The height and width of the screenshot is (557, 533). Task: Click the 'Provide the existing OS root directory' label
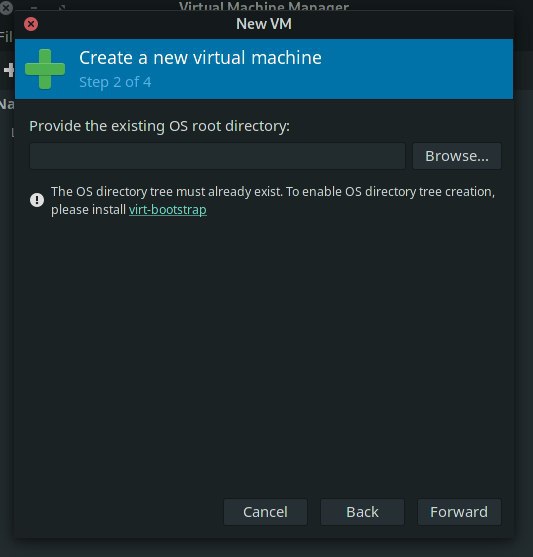coord(160,126)
